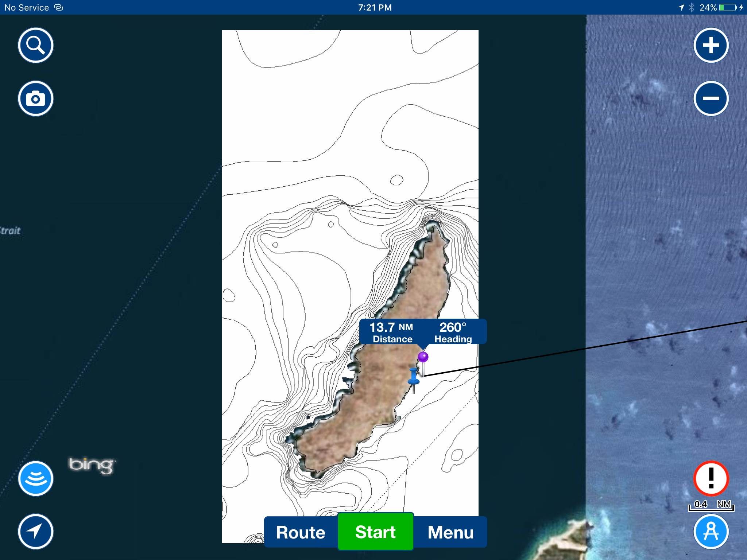747x560 pixels.
Task: Open the Menu option
Action: tap(450, 532)
